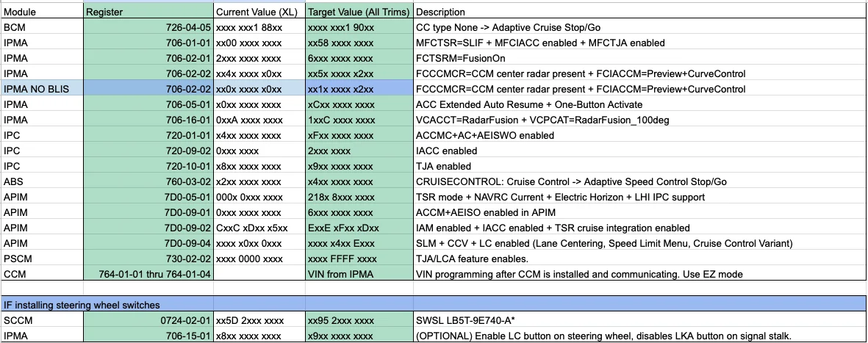Select target value xxxx FFFF xxxx
The height and width of the screenshot is (343, 868).
point(359,259)
